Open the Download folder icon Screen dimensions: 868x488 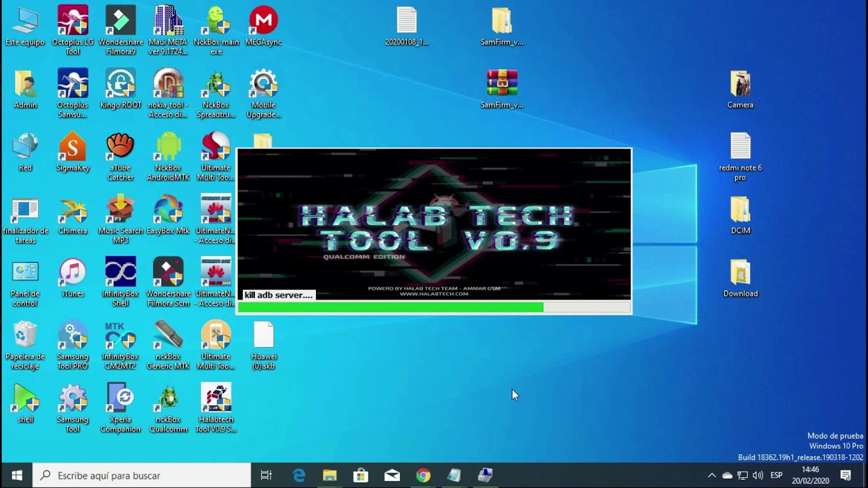click(740, 277)
